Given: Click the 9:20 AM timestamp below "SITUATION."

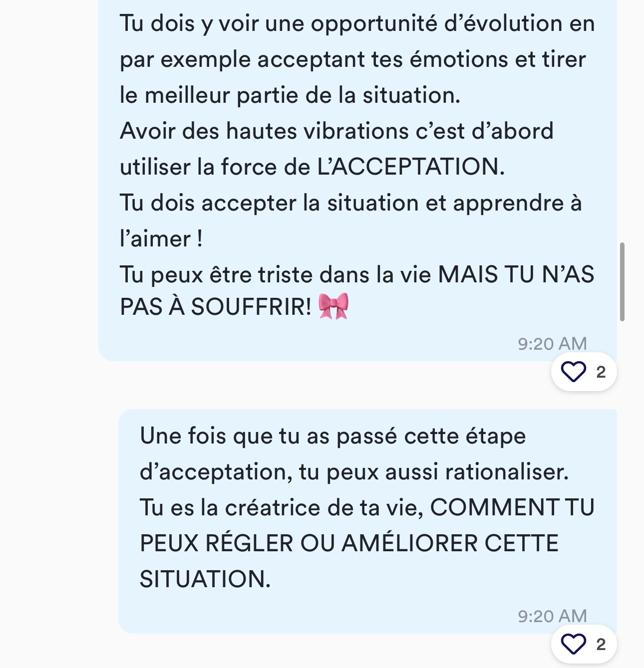Looking at the screenshot, I should click(552, 616).
